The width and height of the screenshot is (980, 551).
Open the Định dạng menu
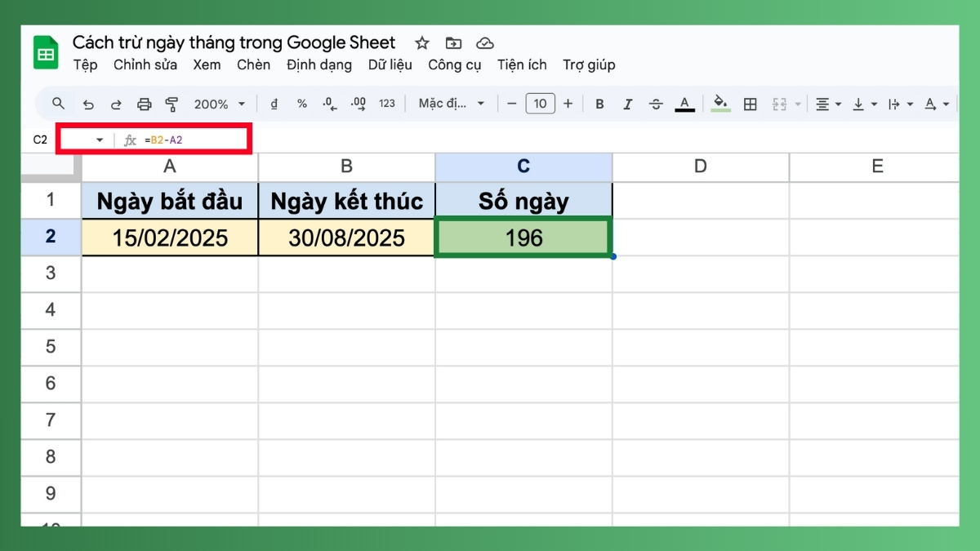point(318,64)
